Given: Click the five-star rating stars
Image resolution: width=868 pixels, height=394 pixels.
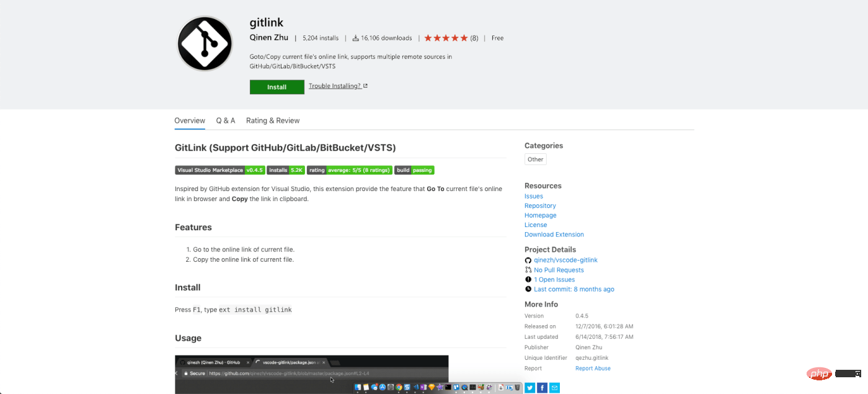Looking at the screenshot, I should (x=446, y=38).
